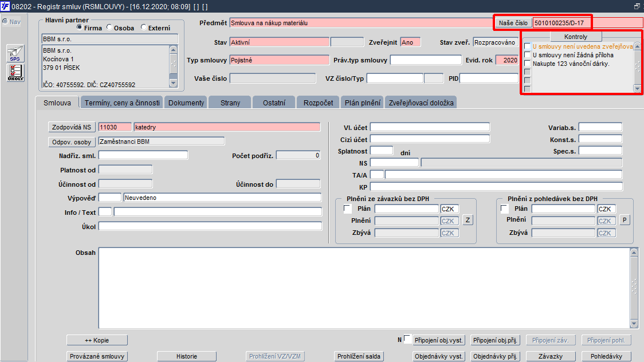Click the Naše číslo button
This screenshot has height=362, width=644.
(513, 23)
